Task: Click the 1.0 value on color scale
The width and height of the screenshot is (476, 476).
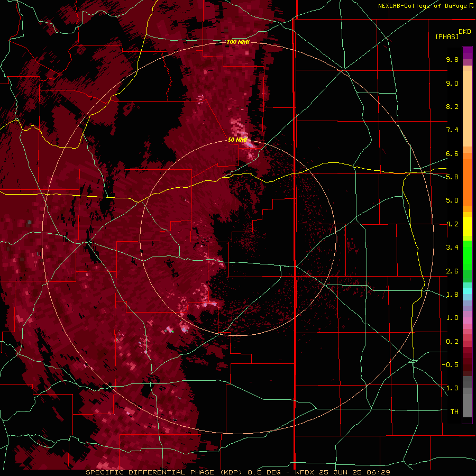Action: pos(452,318)
